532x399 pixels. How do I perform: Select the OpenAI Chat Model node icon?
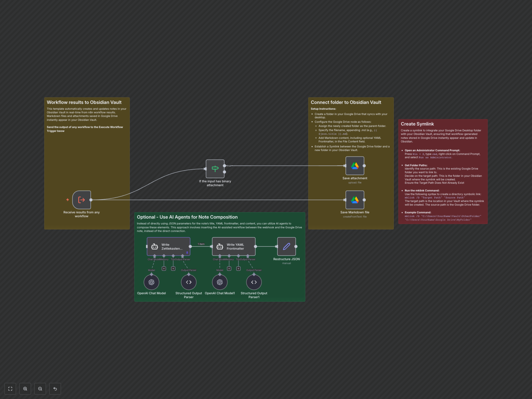[151, 282]
